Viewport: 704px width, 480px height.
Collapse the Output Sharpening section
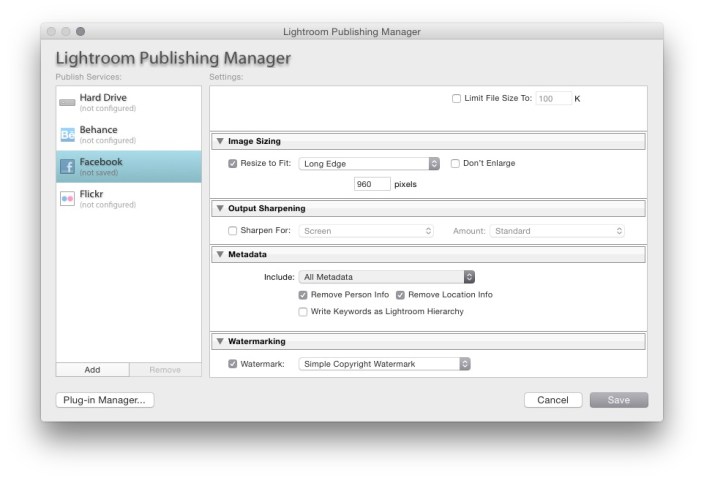pyautogui.click(x=221, y=208)
